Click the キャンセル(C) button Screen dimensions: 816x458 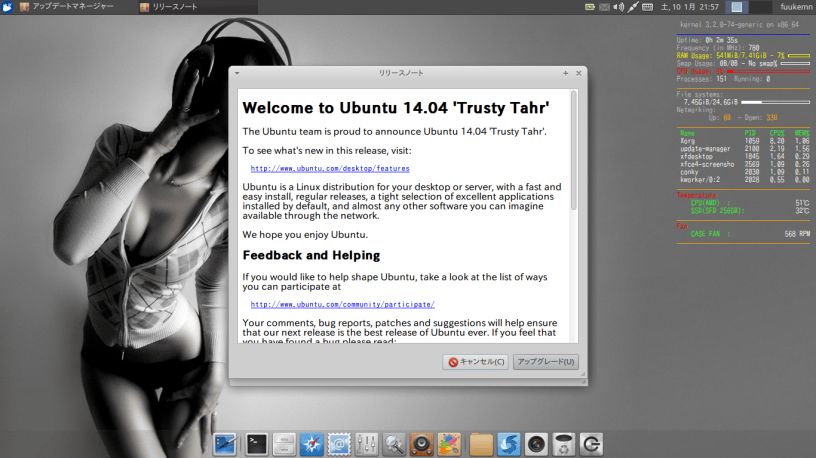pyautogui.click(x=476, y=362)
